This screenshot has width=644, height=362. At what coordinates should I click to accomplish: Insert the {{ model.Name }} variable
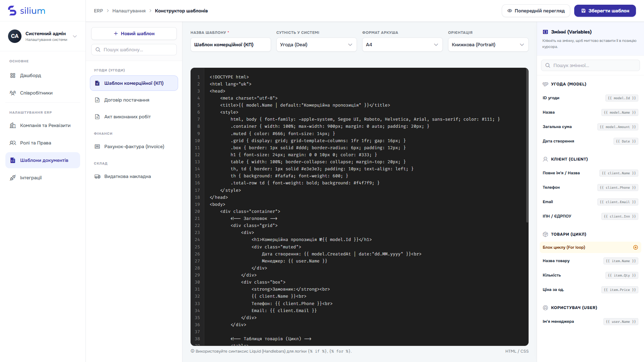pos(620,113)
